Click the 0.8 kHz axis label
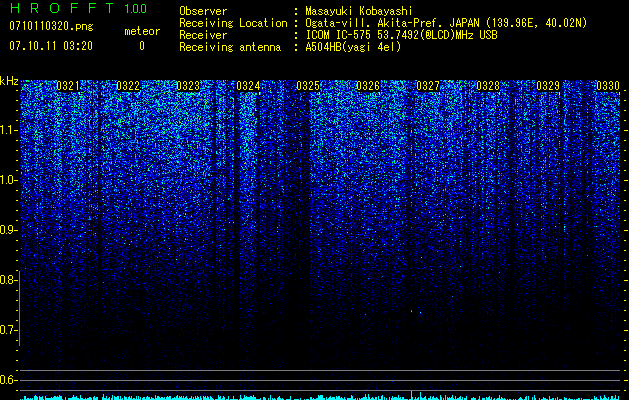 pyautogui.click(x=8, y=280)
